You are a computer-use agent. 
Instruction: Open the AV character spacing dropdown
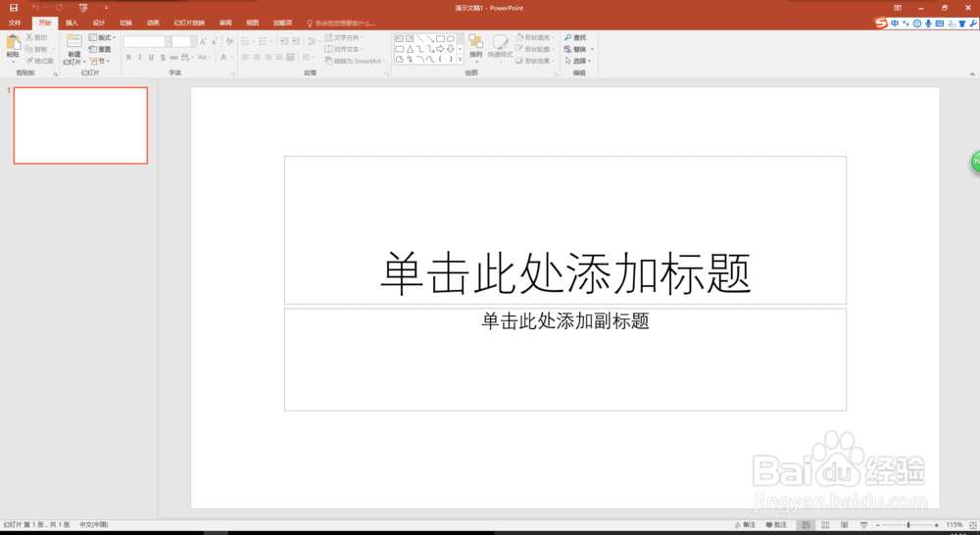pyautogui.click(x=187, y=58)
